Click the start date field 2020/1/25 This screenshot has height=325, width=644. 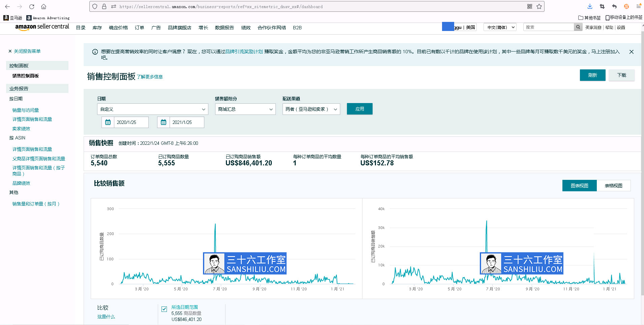131,122
